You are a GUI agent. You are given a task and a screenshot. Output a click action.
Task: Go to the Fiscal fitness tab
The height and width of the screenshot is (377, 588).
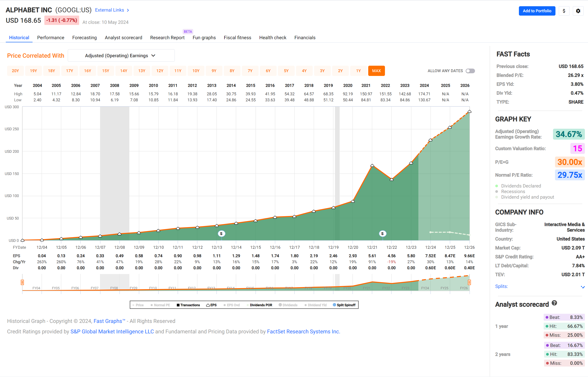(237, 38)
